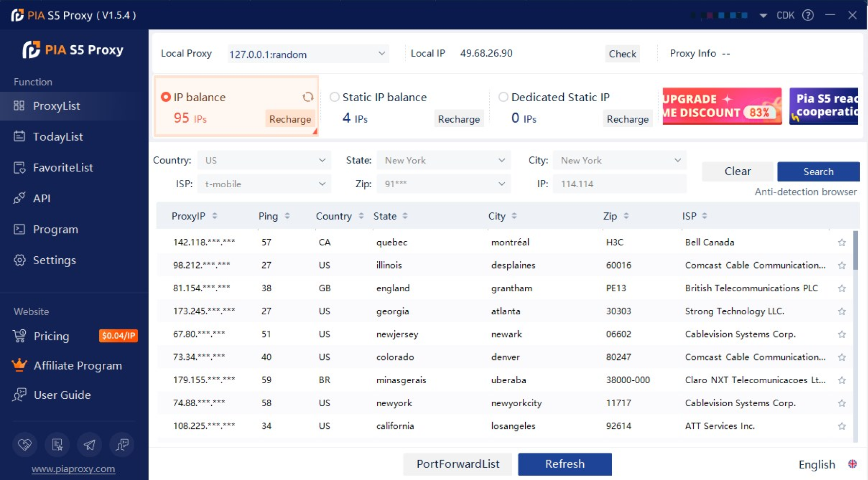The width and height of the screenshot is (868, 480).
Task: Click the Upgrade Discount 83% banner
Action: 722,106
